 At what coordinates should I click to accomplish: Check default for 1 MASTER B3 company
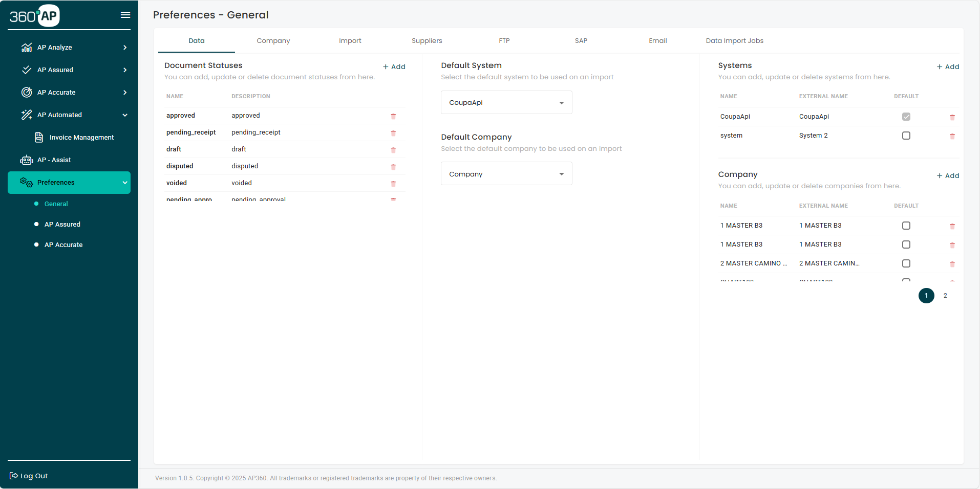tap(906, 225)
